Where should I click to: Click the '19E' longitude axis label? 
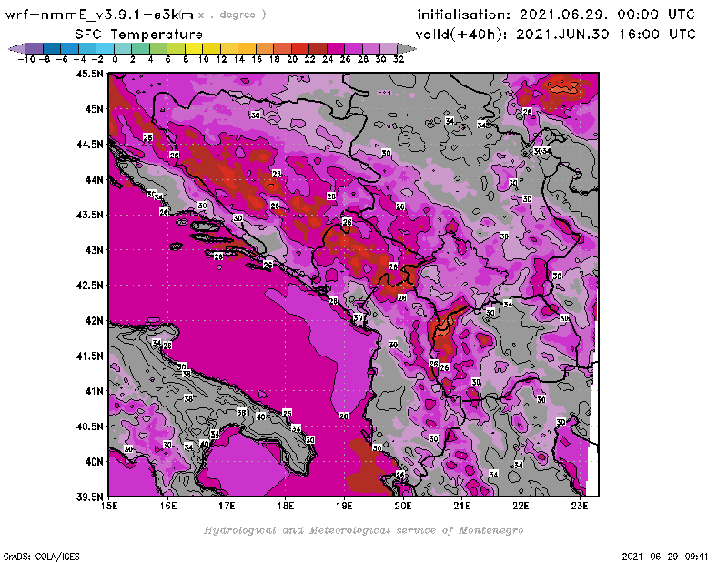point(345,506)
